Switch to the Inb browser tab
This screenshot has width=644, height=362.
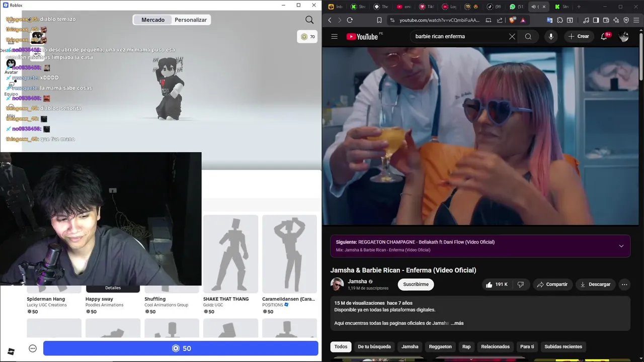(x=335, y=7)
